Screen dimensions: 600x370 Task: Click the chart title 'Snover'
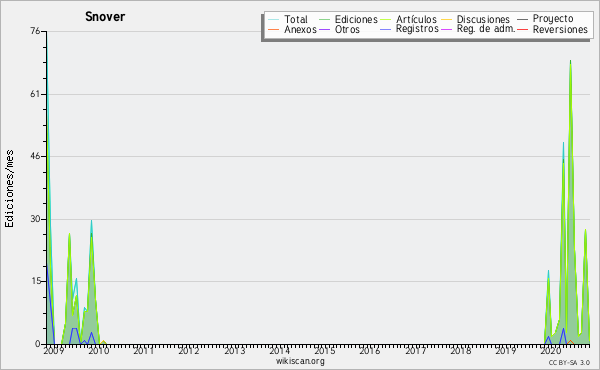pos(105,16)
